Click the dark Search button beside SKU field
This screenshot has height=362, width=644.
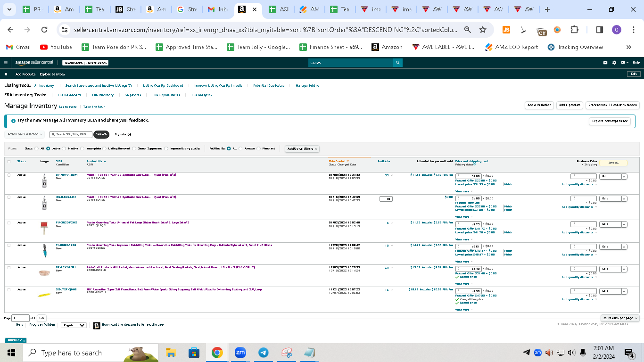click(x=101, y=134)
